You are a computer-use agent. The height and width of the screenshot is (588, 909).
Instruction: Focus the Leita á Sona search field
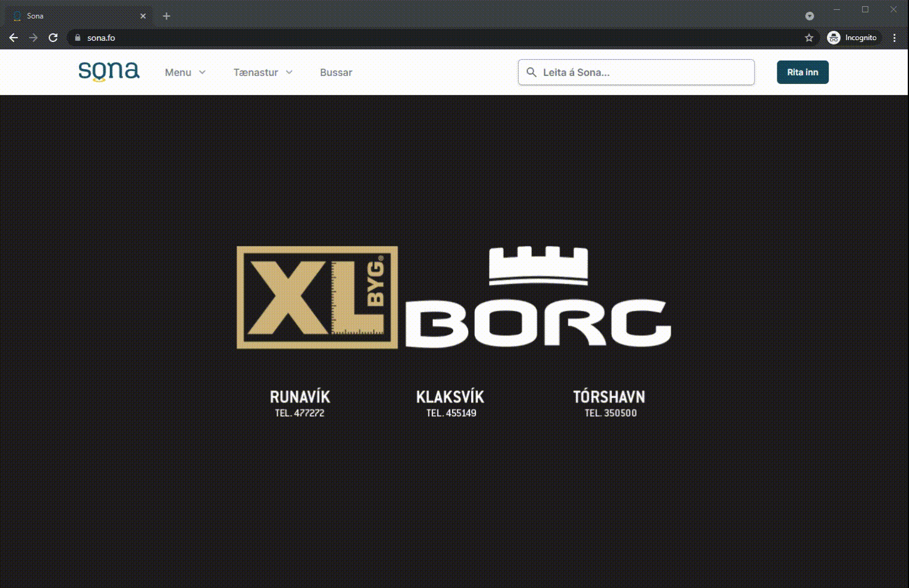click(636, 72)
